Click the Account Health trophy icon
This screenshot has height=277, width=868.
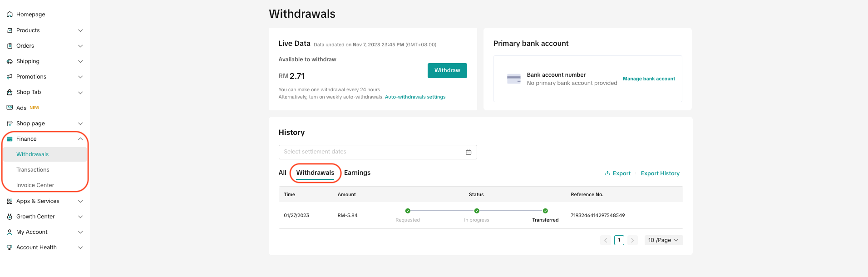[10, 247]
